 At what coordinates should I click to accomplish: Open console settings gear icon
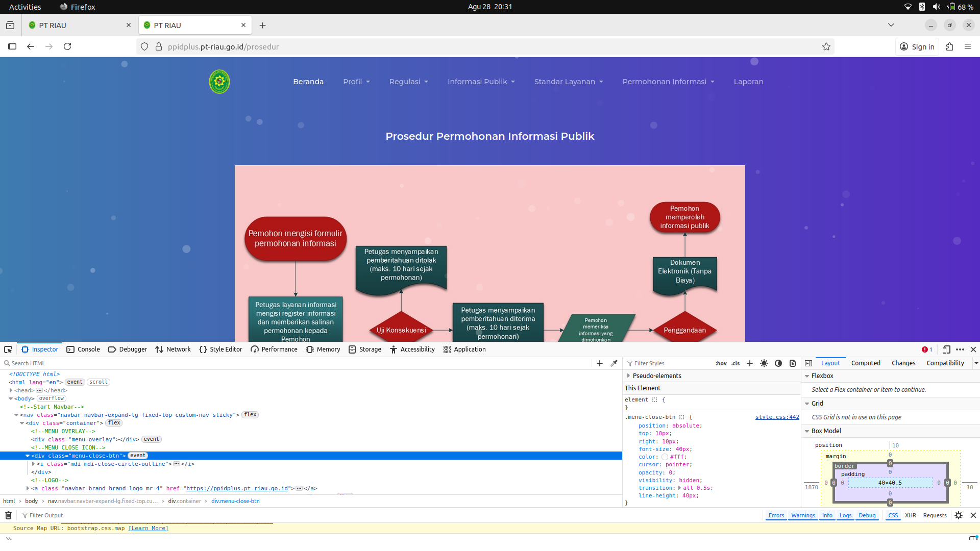tap(959, 515)
